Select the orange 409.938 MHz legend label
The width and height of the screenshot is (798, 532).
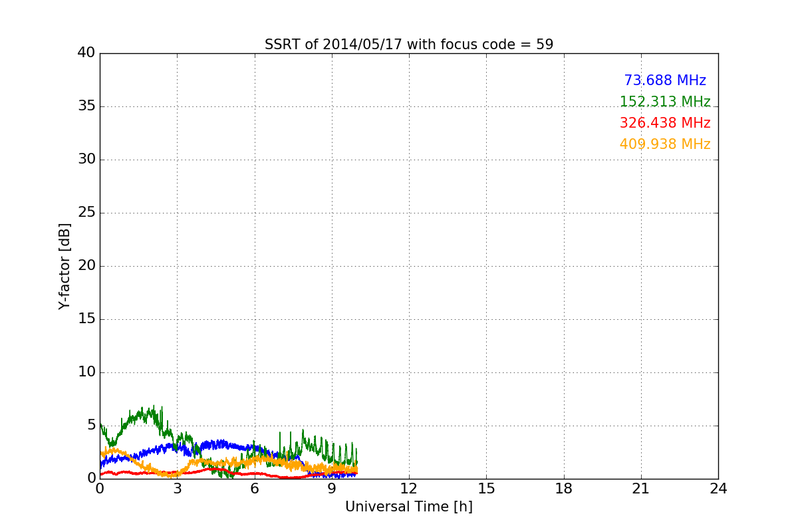[x=665, y=144]
